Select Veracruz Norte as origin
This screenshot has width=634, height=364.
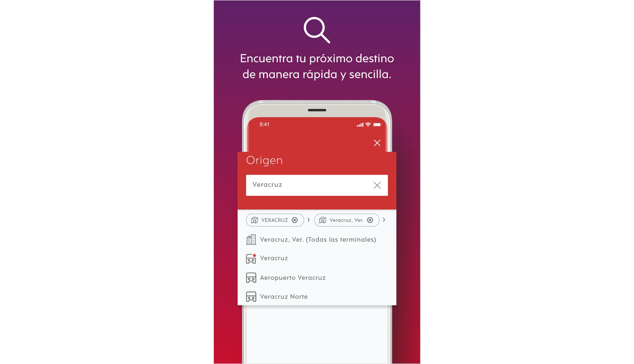[x=284, y=296]
